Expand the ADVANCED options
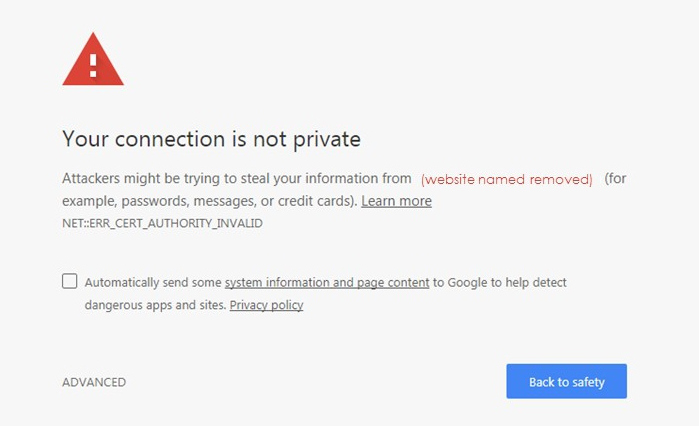Screen dimensions: 699x426 click(x=94, y=382)
